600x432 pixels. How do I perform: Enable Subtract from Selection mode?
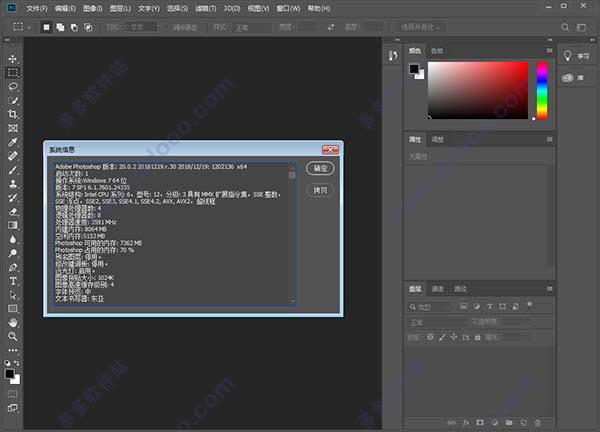tap(74, 27)
